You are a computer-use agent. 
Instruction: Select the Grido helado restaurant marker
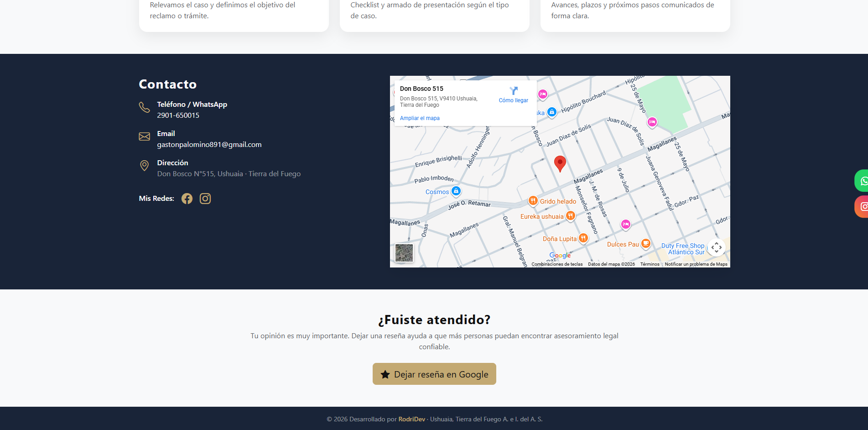click(x=533, y=201)
